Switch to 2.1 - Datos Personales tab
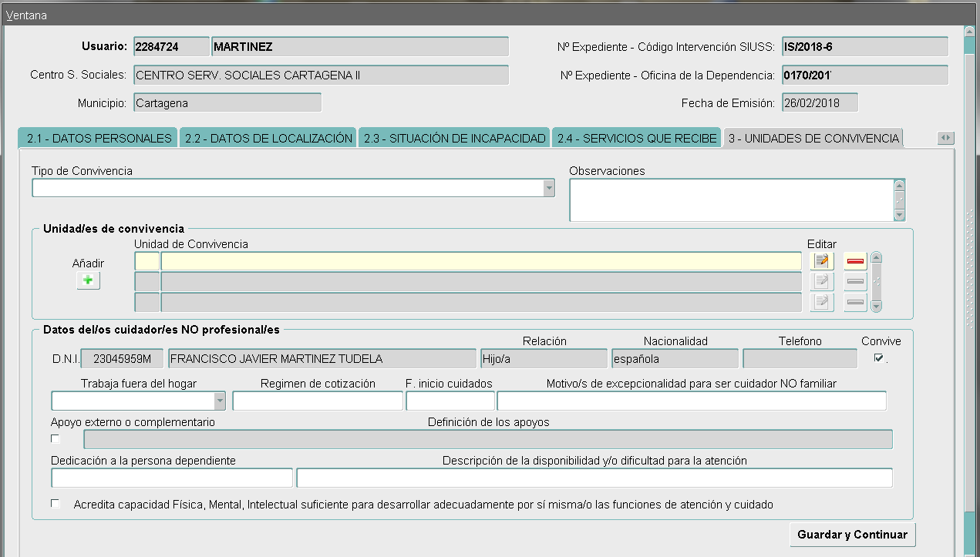Image resolution: width=980 pixels, height=557 pixels. click(99, 139)
